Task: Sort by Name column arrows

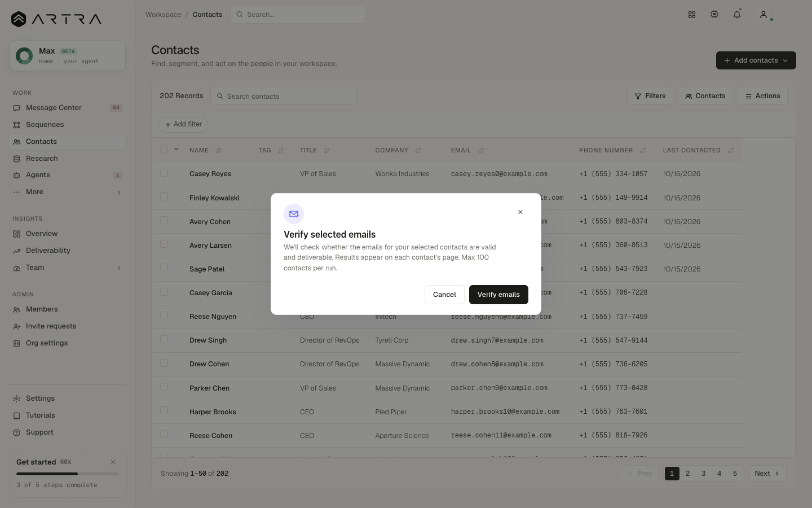Action: pyautogui.click(x=219, y=151)
